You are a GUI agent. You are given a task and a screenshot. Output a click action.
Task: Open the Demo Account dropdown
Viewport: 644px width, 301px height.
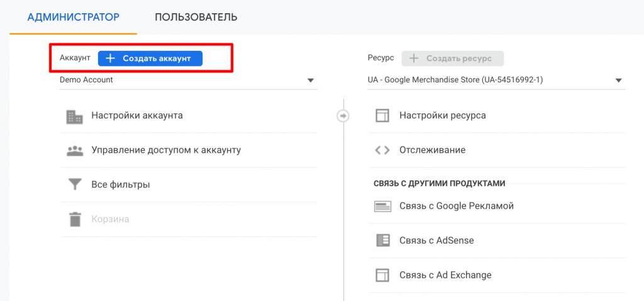(x=187, y=80)
